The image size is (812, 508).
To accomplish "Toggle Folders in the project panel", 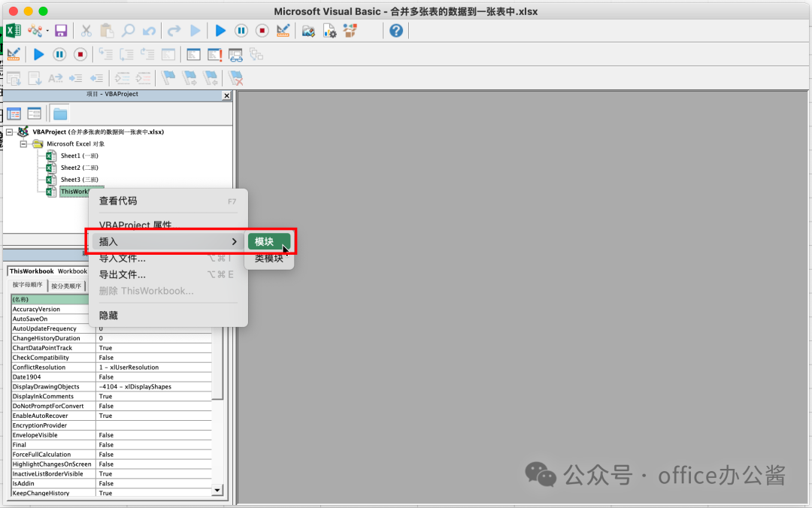I will [60, 113].
